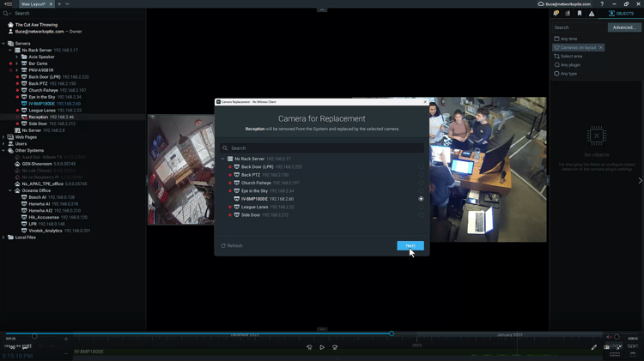Collapse the Other Systems node
The image size is (644, 361).
(x=3, y=151)
